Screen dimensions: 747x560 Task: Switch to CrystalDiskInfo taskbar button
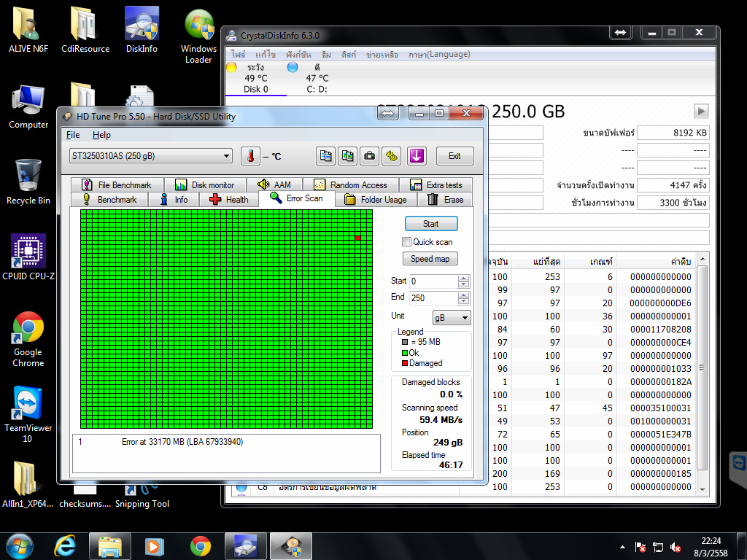click(x=246, y=546)
